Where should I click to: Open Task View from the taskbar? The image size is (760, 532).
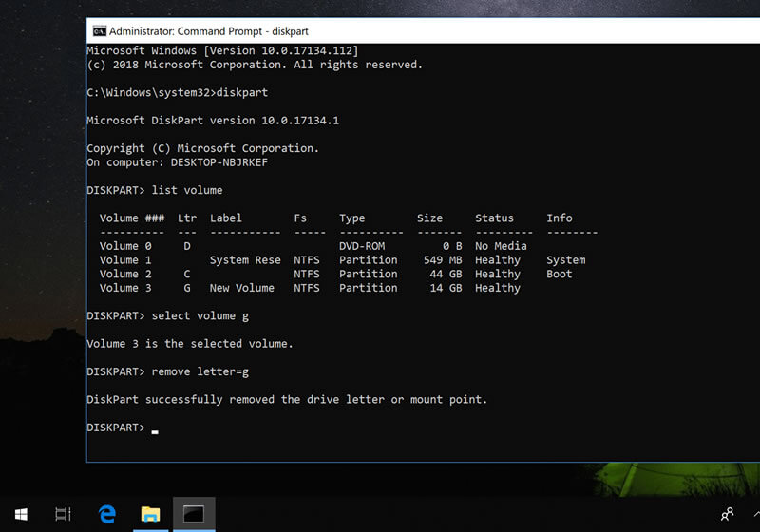tap(63, 514)
